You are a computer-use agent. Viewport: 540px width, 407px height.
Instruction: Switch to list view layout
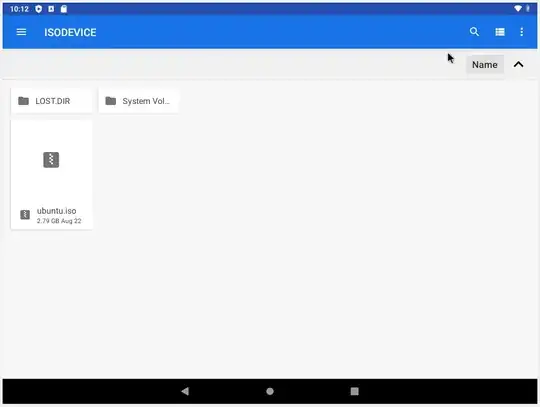[500, 32]
